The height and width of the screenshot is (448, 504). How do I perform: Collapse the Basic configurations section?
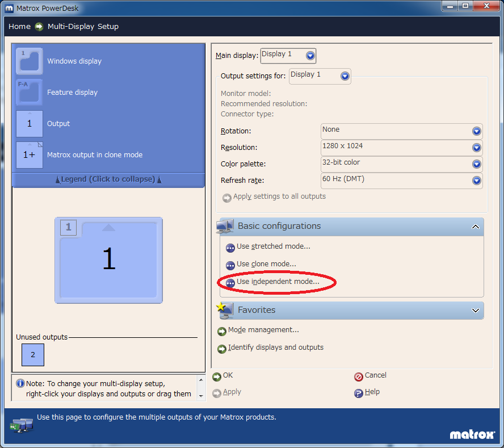click(475, 227)
